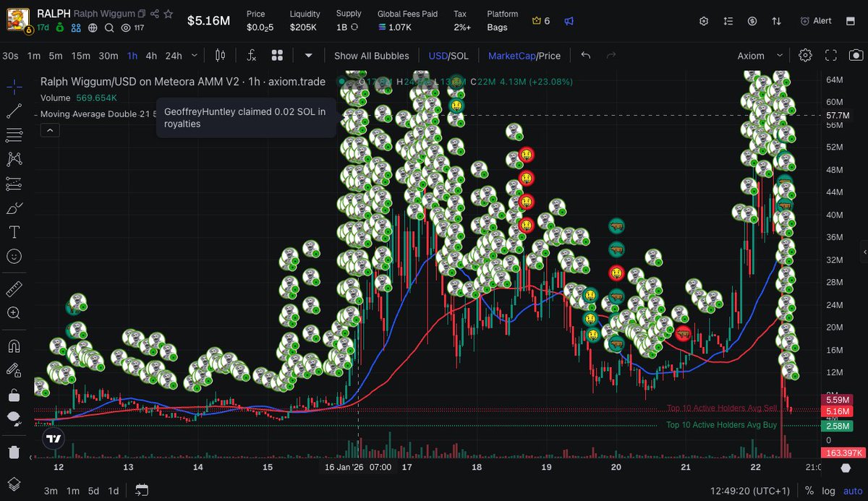
Task: Open the dropdown caret beside templates
Action: (309, 56)
